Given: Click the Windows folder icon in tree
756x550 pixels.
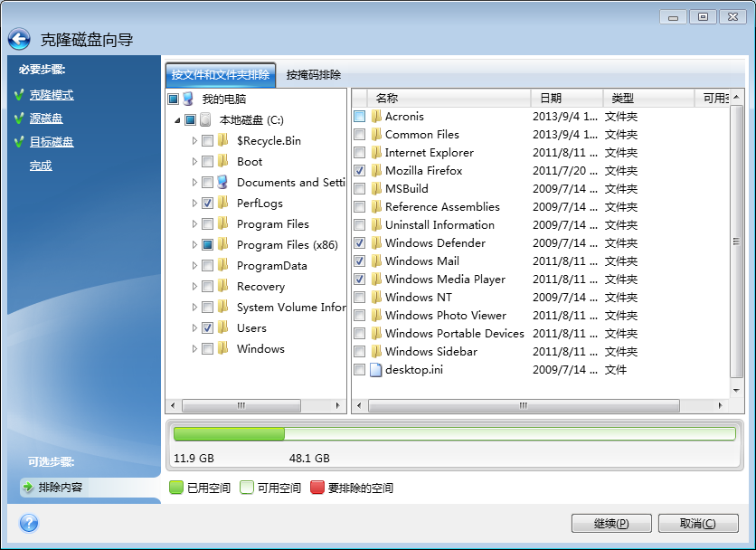Looking at the screenshot, I should [x=222, y=348].
